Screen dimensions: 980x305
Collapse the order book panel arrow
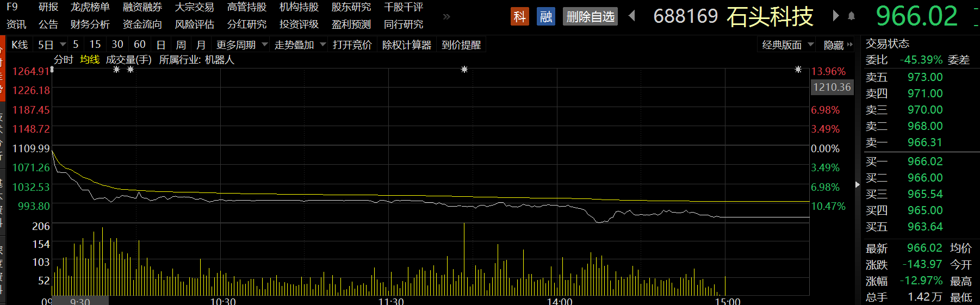(858, 185)
